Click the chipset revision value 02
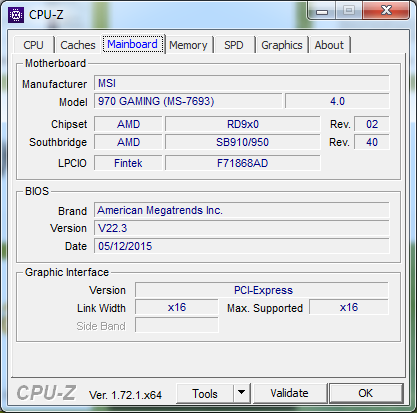The width and height of the screenshot is (417, 413). [x=372, y=124]
